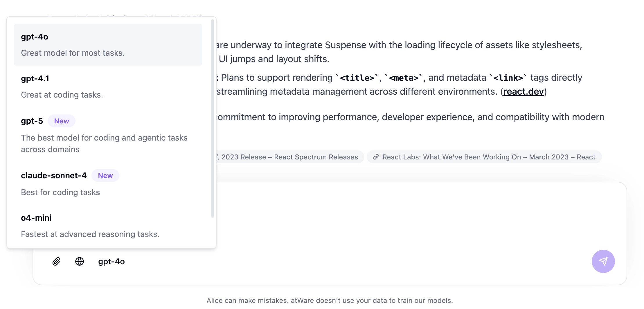Screen dimensions: 644x309
Task: Choose the gpt-4.1 model option
Action: (108, 87)
